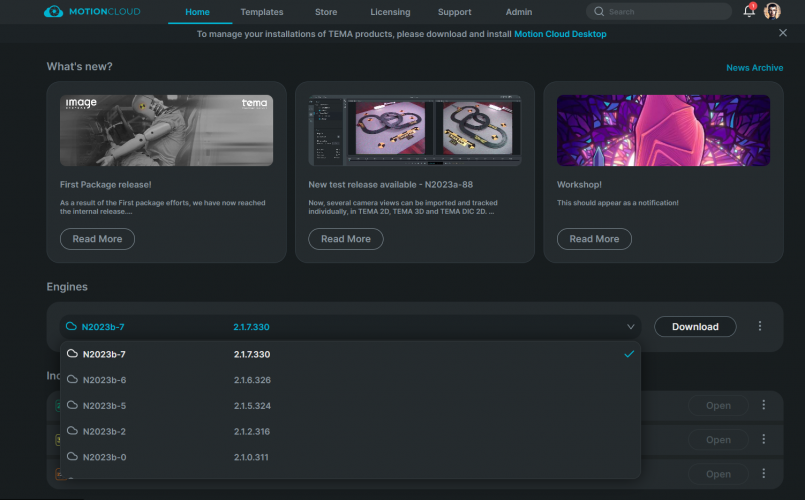The image size is (805, 500).
Task: Dismiss the Motion Cloud Desktop banner
Action: click(x=782, y=33)
